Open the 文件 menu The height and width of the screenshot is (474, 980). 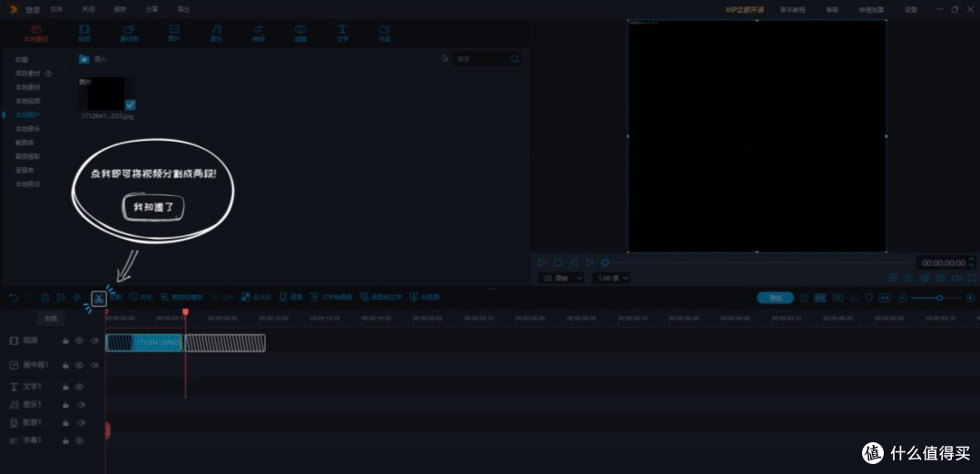[x=56, y=9]
